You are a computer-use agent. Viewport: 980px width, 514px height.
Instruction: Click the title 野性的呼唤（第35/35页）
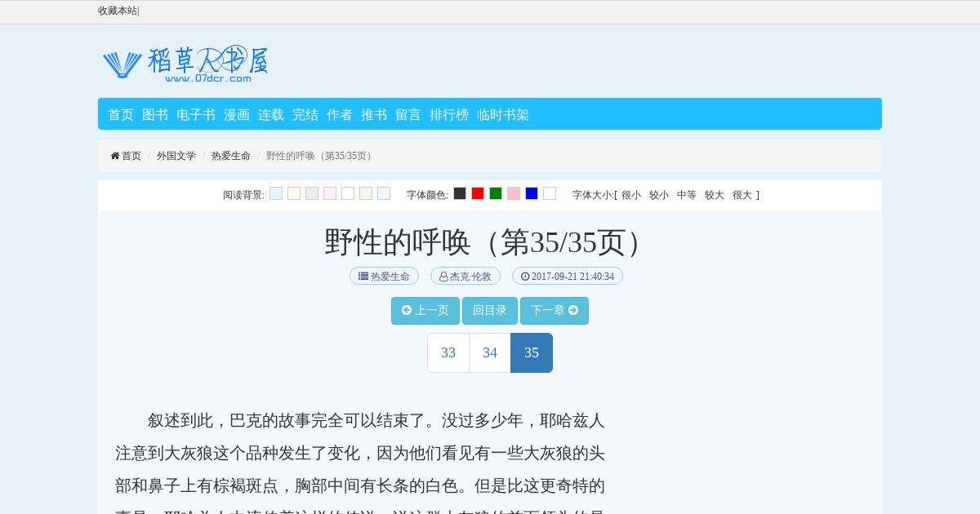click(x=490, y=242)
